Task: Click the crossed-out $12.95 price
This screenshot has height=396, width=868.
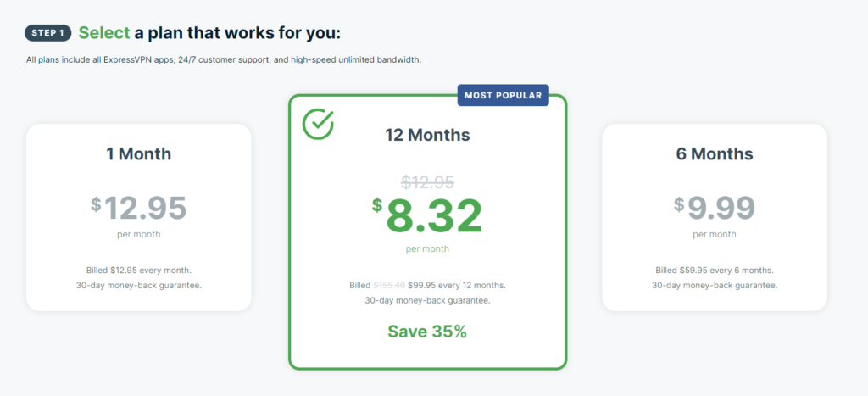Action: (427, 181)
